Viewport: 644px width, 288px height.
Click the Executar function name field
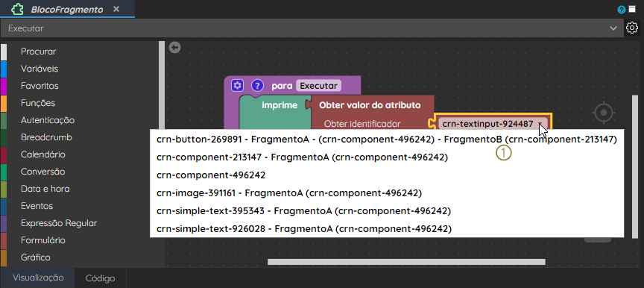tap(318, 86)
